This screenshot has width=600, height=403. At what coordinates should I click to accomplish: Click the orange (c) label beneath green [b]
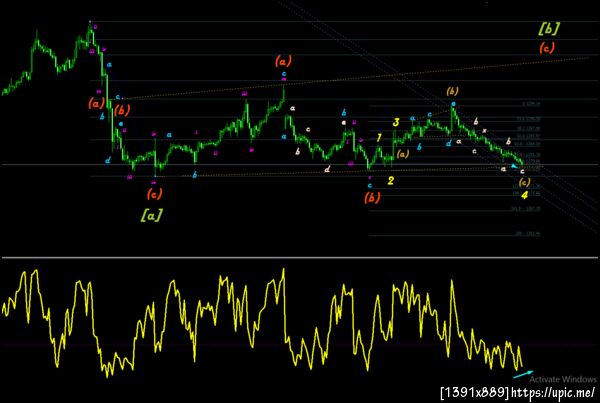pyautogui.click(x=546, y=48)
